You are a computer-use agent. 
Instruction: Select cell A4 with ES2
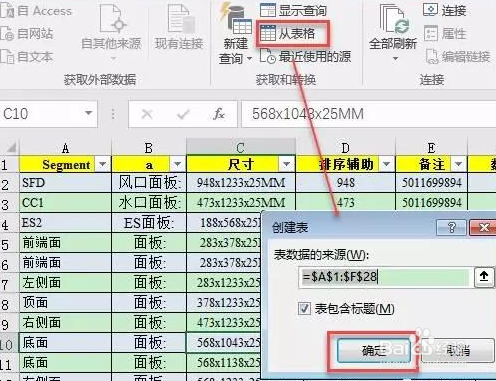[65, 223]
